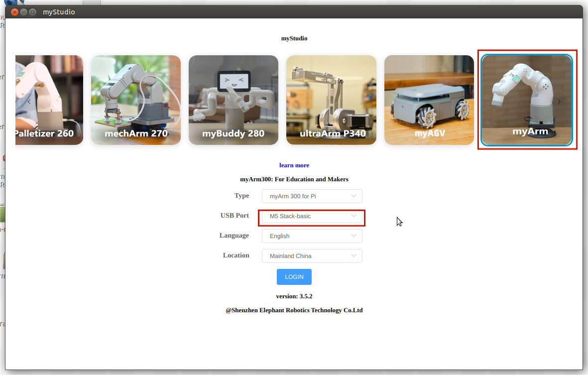Pick the myBuddy 280 robot card
This screenshot has height=375, width=588.
tap(233, 100)
